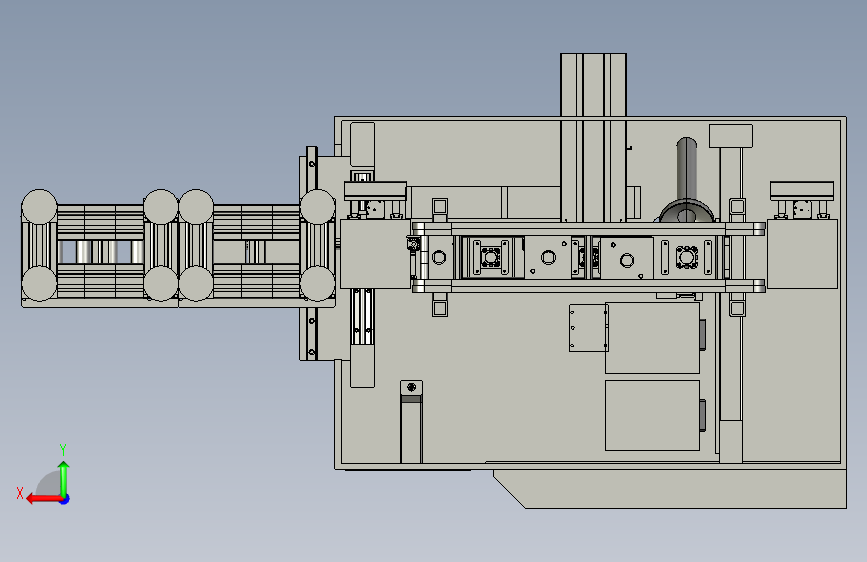Click the green "Y" axis label
This screenshot has height=562, width=867.
(63, 449)
